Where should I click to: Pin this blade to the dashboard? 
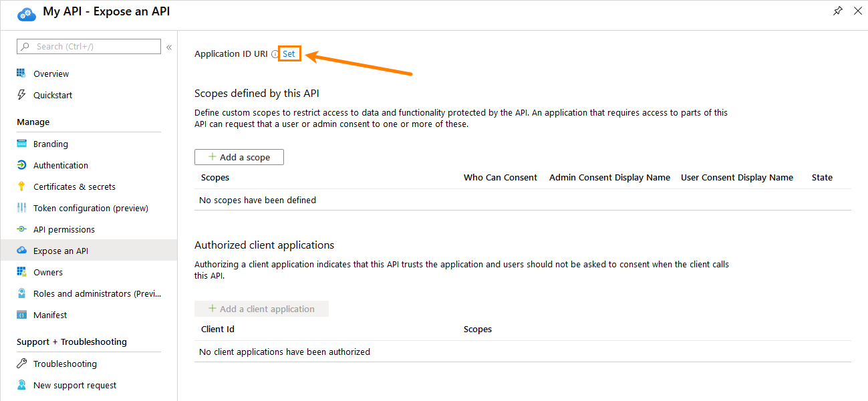837,11
